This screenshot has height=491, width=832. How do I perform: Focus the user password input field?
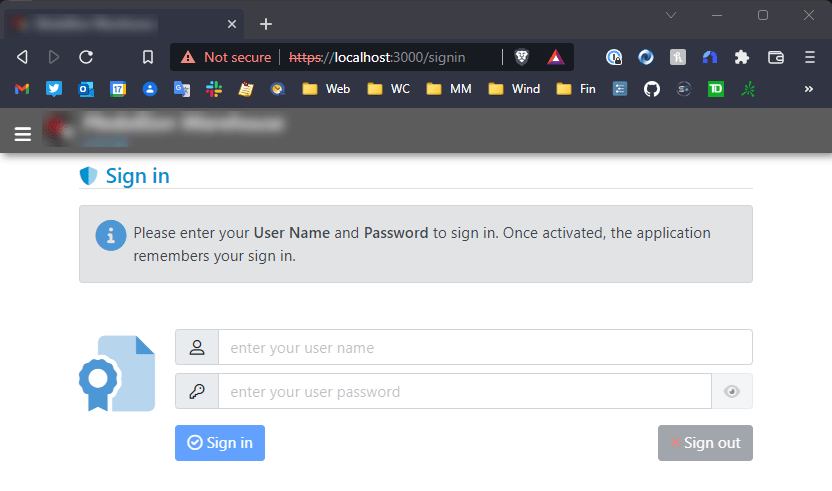[x=465, y=391]
